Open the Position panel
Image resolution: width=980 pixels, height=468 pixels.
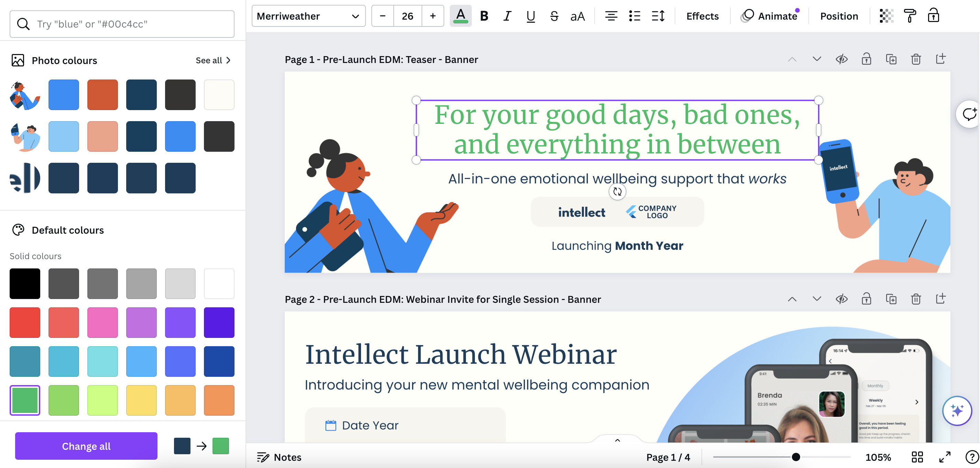[x=839, y=16]
